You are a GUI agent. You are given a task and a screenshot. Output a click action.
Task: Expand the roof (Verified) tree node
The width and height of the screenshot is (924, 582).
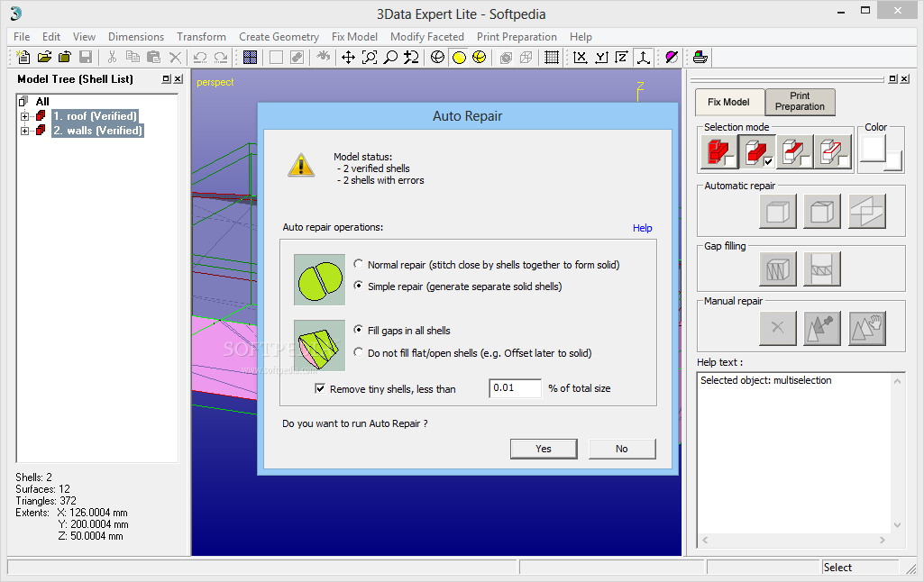click(24, 116)
